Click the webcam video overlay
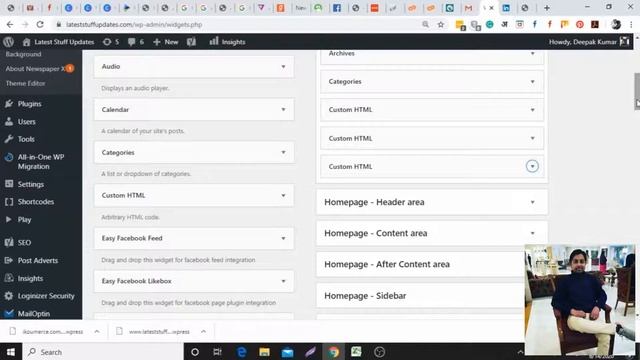 580,300
